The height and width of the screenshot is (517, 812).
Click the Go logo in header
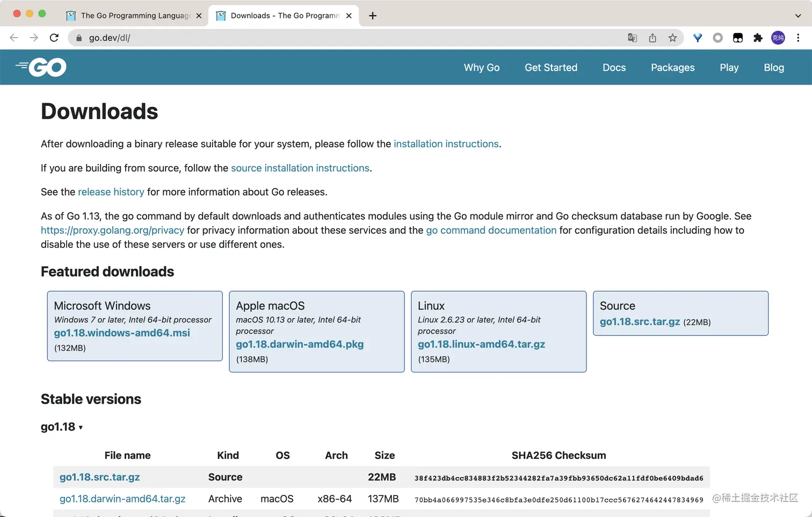(41, 67)
